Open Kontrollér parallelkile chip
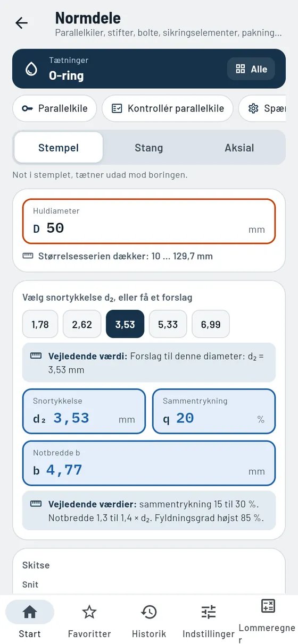This screenshot has height=644, width=298. coord(168,108)
